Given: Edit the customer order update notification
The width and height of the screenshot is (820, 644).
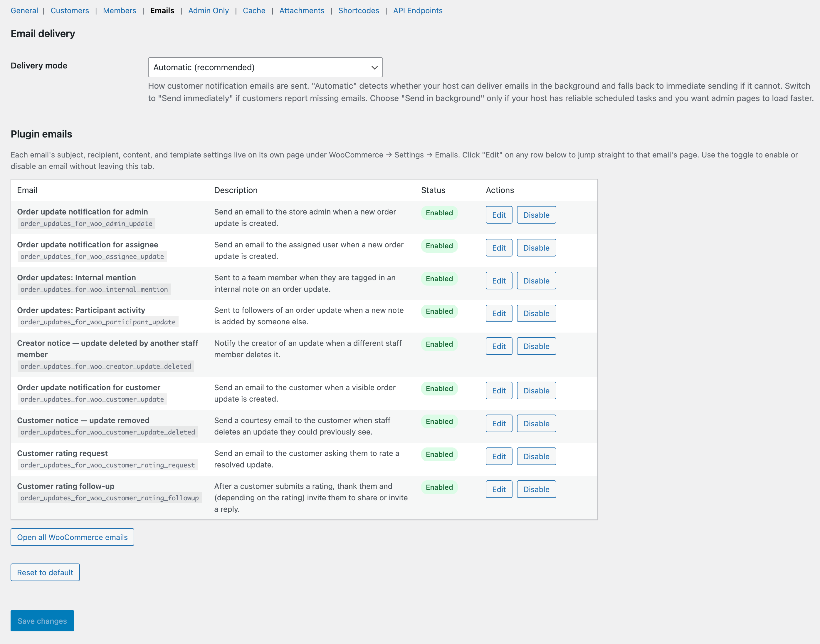Looking at the screenshot, I should pyautogui.click(x=499, y=391).
